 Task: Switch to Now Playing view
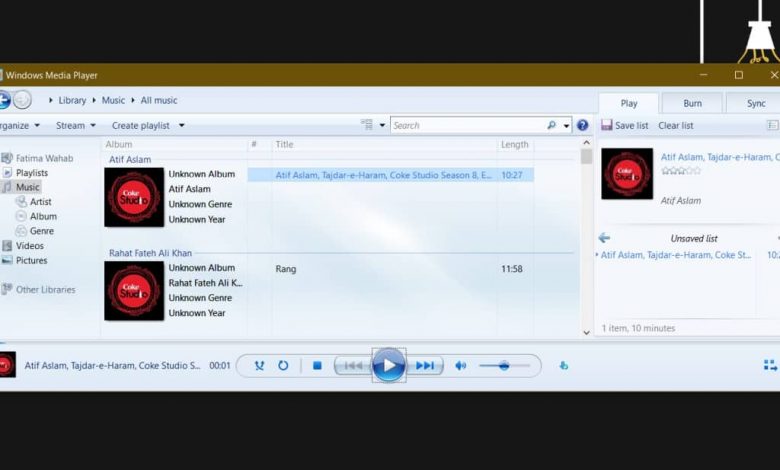coord(770,366)
